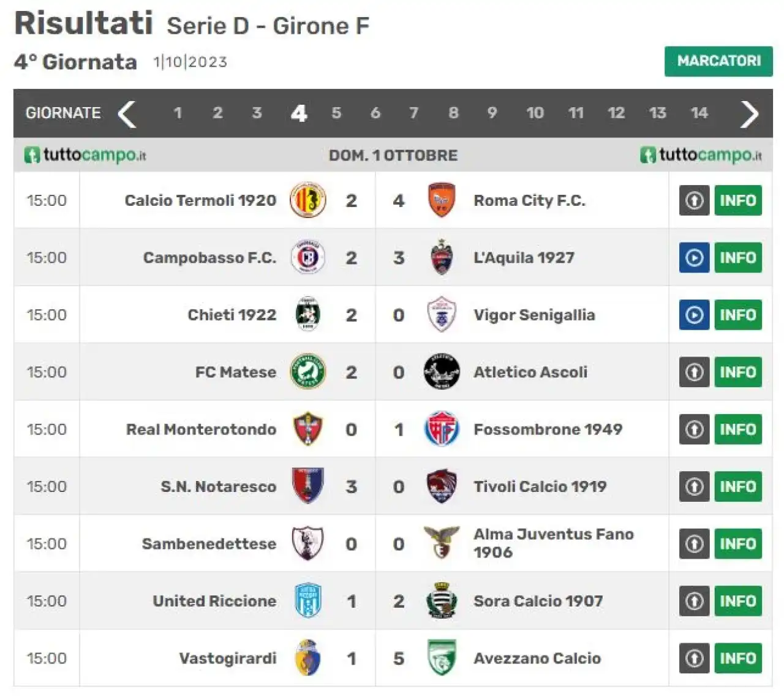Open the MARCATORI button
The width and height of the screenshot is (784, 699).
click(718, 61)
